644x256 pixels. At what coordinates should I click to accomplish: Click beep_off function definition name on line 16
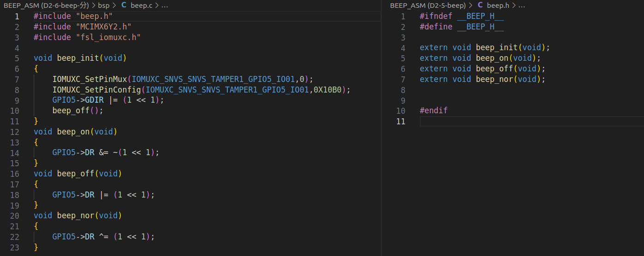[75, 174]
